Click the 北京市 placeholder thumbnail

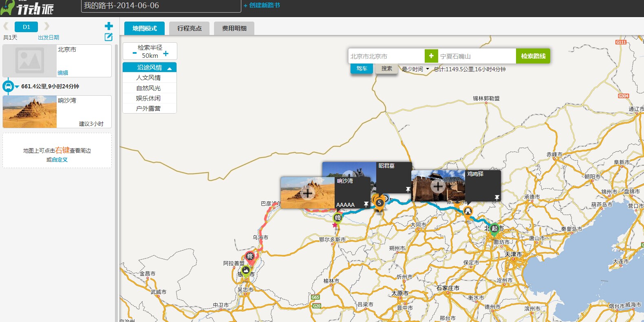pyautogui.click(x=30, y=61)
